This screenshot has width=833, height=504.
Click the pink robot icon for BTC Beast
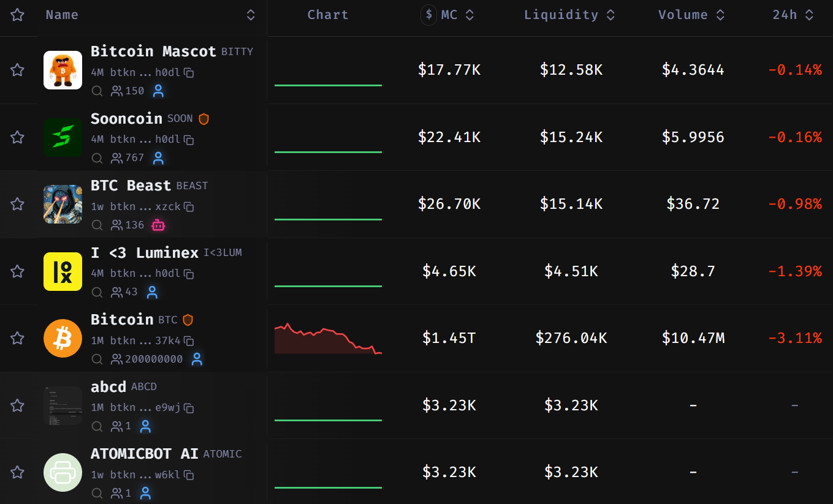pyautogui.click(x=158, y=225)
